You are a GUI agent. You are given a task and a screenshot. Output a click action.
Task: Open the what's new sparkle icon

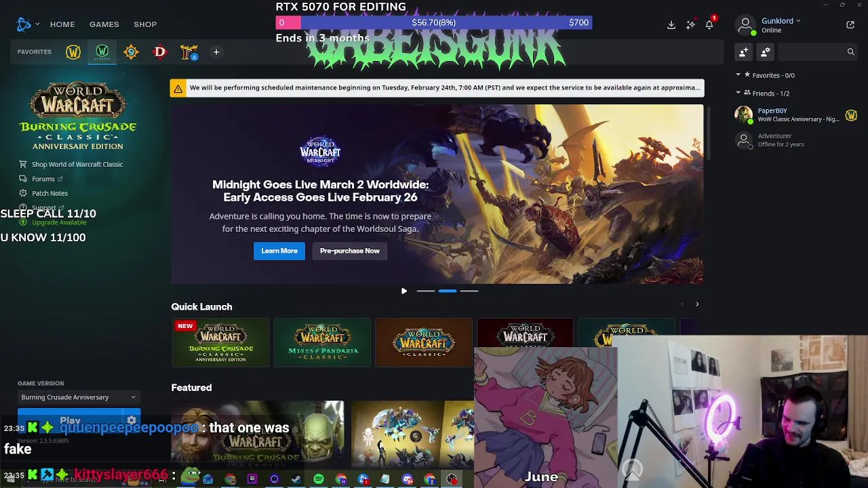click(690, 24)
